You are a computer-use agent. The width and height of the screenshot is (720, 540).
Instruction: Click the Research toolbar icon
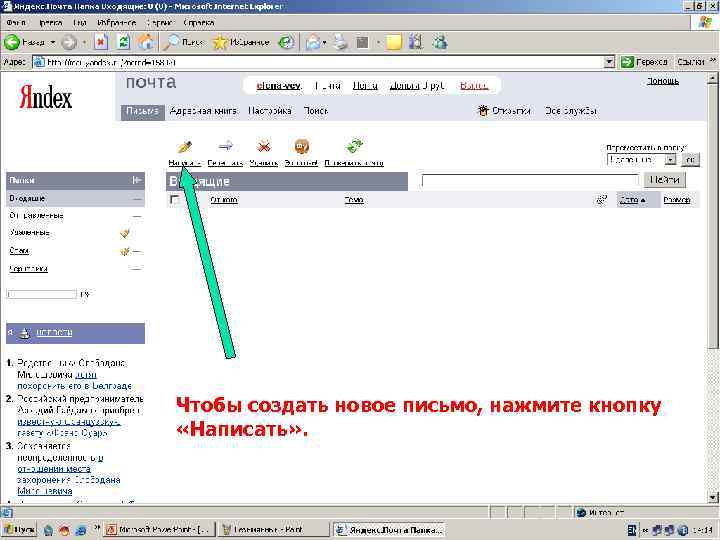click(416, 43)
